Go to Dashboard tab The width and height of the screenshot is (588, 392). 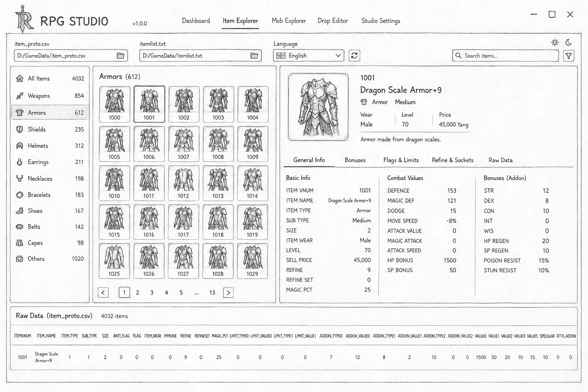tap(196, 21)
